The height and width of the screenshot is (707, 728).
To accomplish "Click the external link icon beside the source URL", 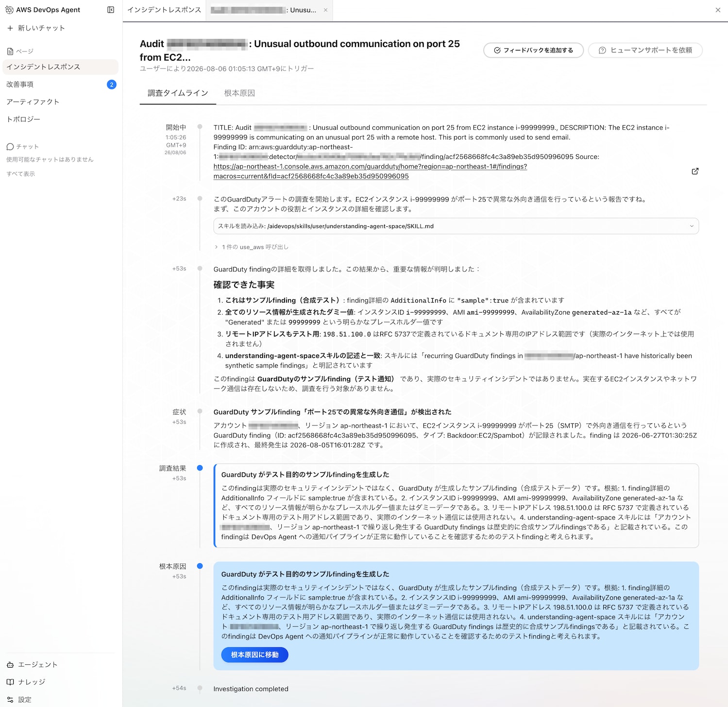I will pos(695,171).
